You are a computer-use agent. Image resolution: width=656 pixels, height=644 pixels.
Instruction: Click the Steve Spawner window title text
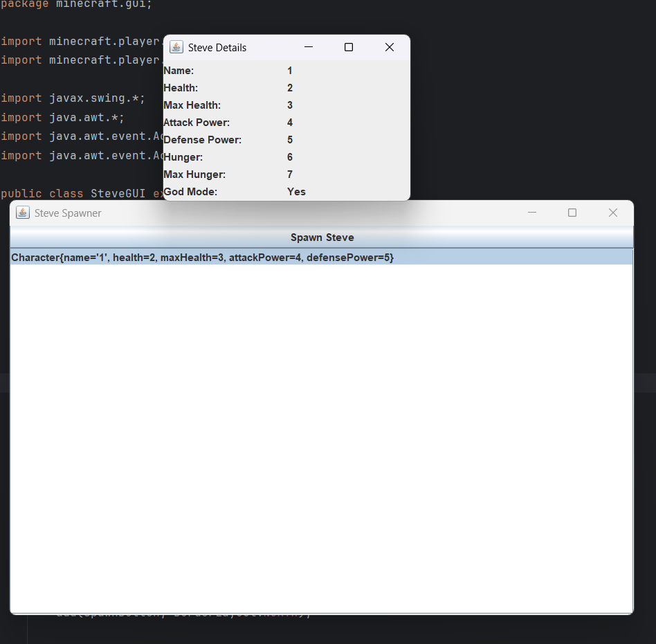(x=68, y=213)
